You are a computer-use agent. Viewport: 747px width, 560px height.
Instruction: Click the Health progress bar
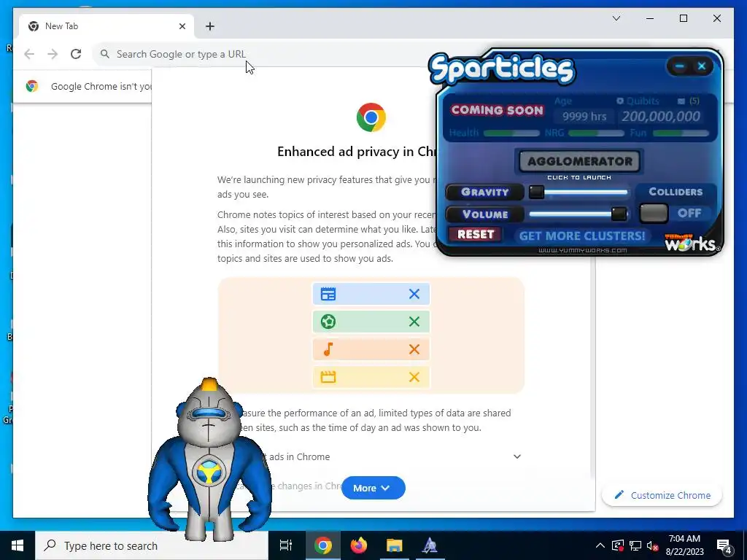511,133
